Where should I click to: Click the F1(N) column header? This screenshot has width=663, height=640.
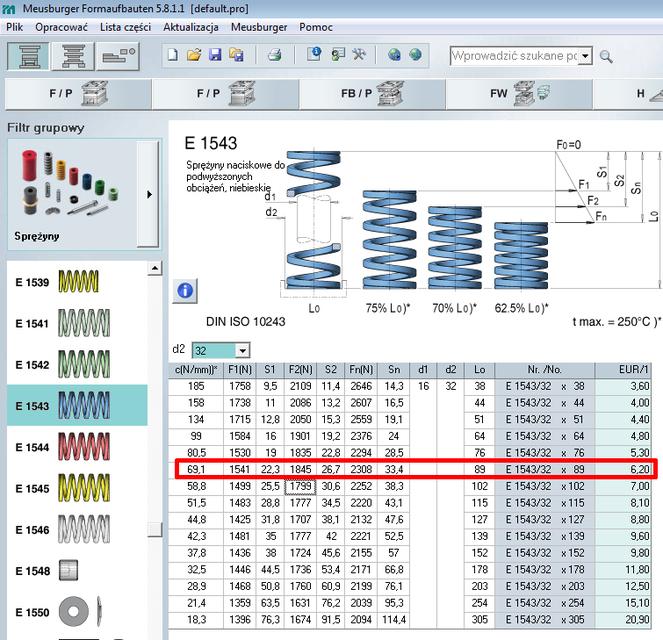[x=240, y=370]
